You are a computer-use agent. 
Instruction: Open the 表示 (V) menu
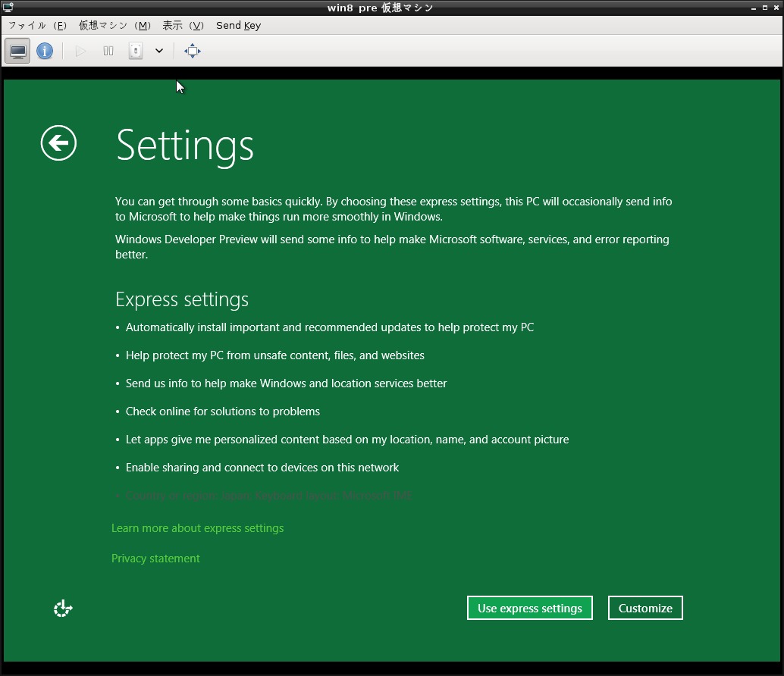click(x=183, y=26)
